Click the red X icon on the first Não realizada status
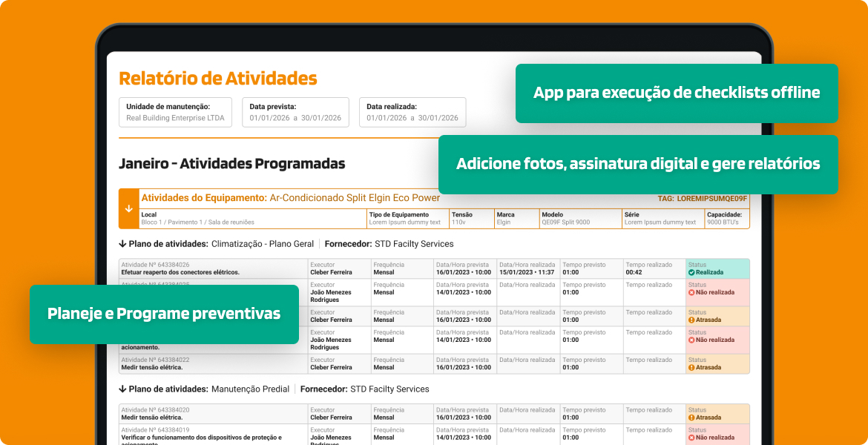The width and height of the screenshot is (868, 445). (691, 291)
